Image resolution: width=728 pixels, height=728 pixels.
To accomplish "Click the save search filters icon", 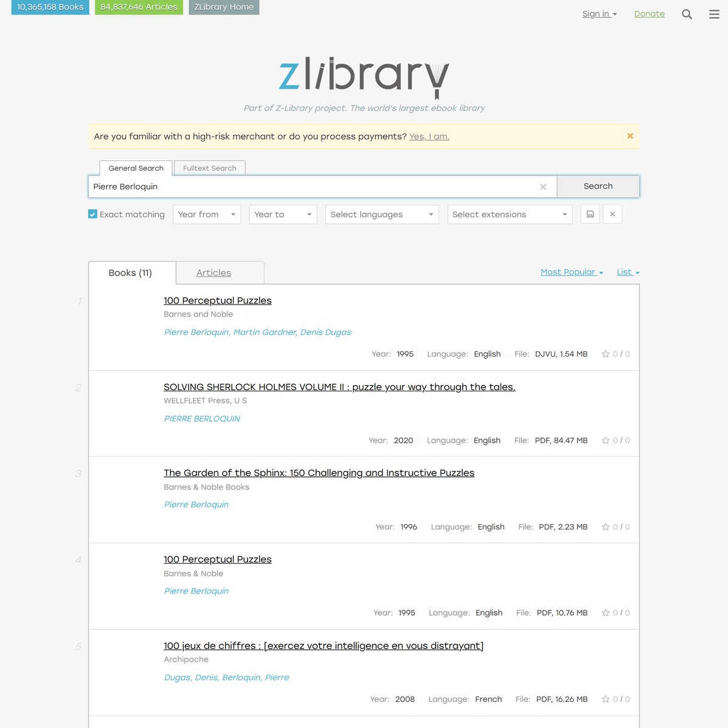I will click(x=590, y=214).
